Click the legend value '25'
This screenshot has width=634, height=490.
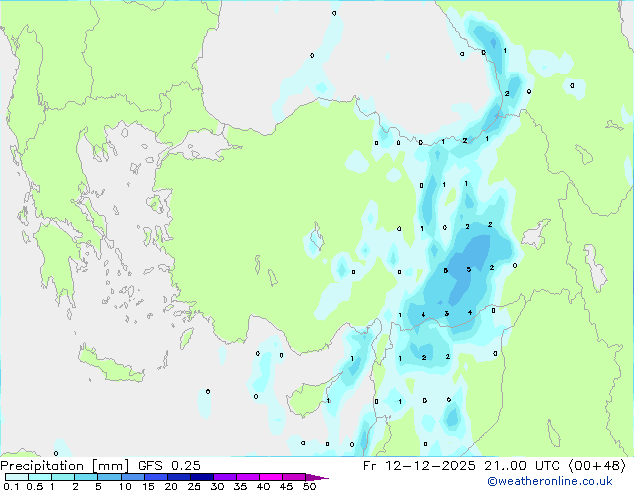tap(194, 486)
